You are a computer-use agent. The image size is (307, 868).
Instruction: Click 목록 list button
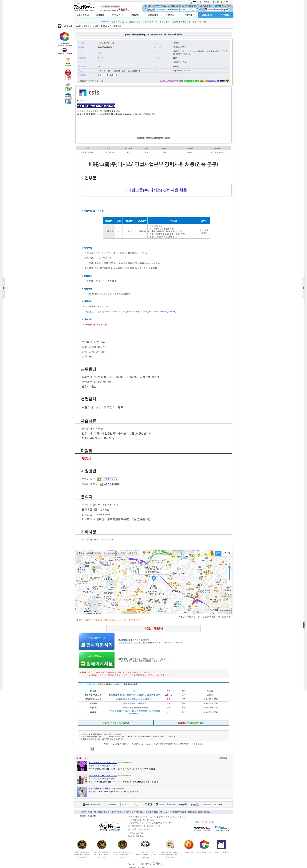point(92,749)
